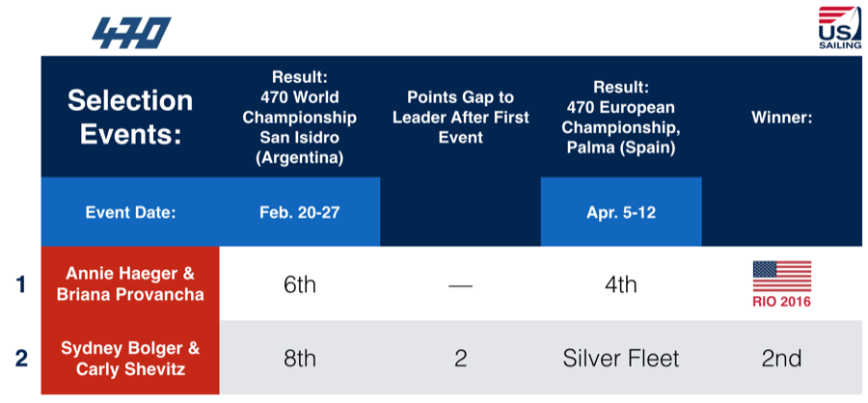Select the 8th place result cell
This screenshot has height=403, width=868.
(300, 358)
